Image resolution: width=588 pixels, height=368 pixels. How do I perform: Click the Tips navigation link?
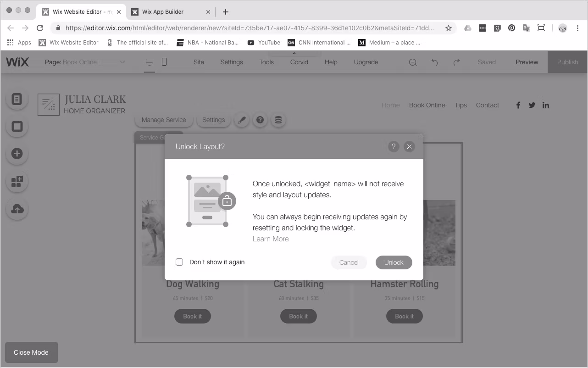click(x=461, y=105)
